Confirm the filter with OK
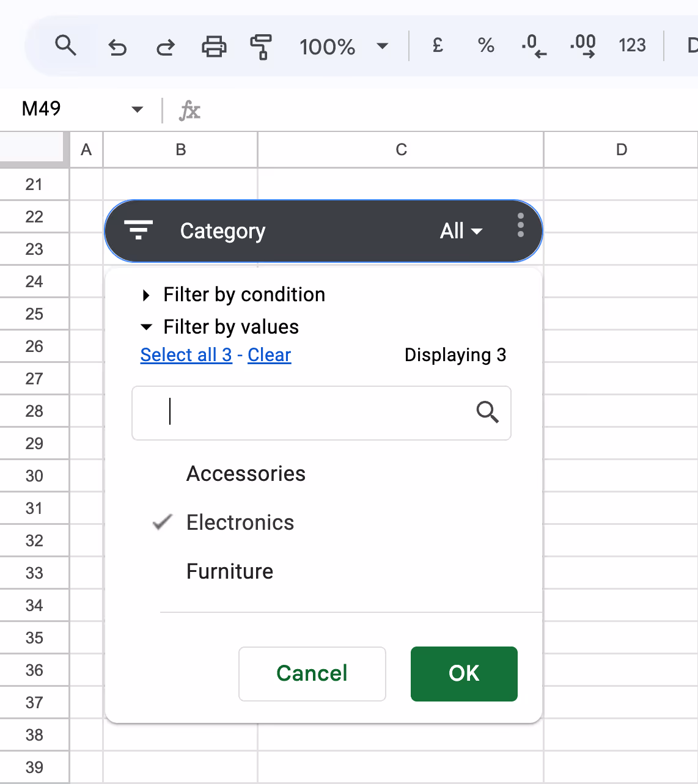The width and height of the screenshot is (698, 784). [464, 673]
